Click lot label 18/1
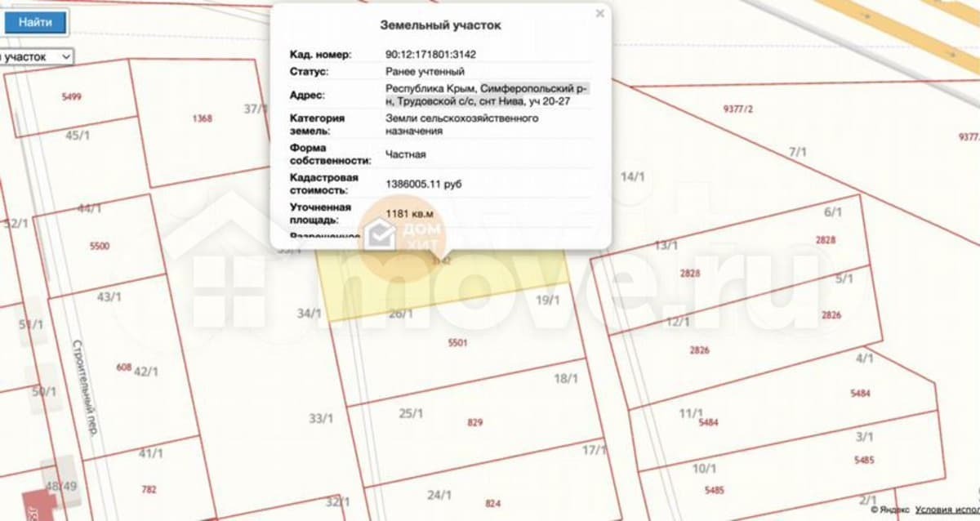 (x=566, y=378)
